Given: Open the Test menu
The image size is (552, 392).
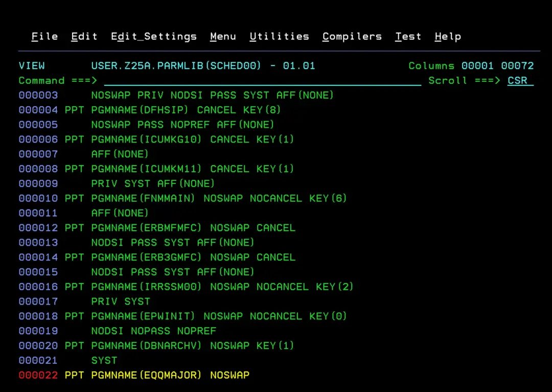Looking at the screenshot, I should click(x=408, y=37).
